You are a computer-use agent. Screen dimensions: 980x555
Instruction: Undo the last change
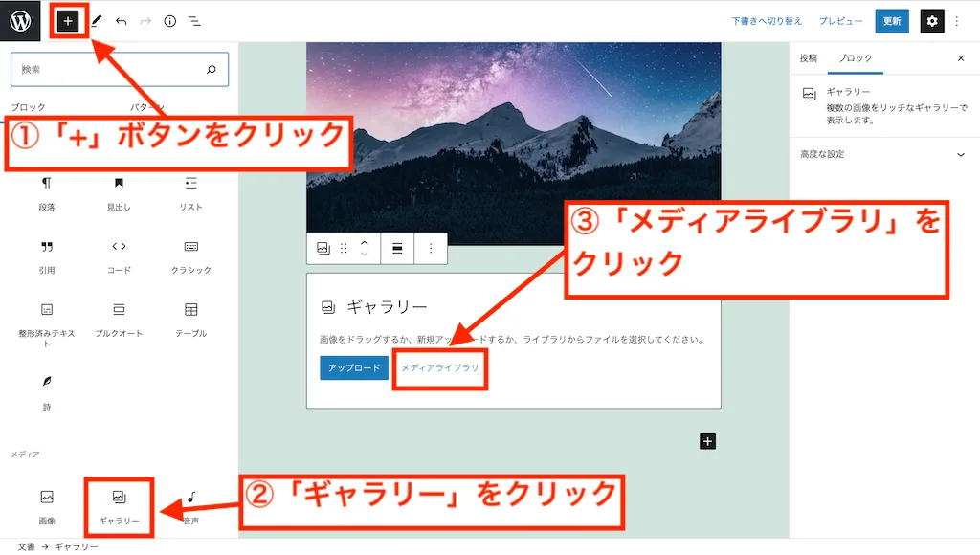[122, 21]
